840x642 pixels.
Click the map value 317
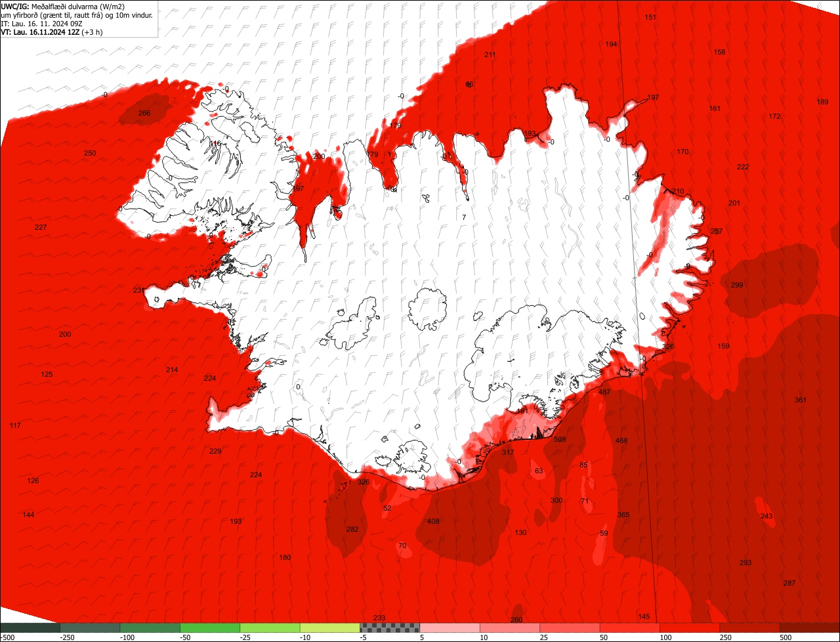click(x=508, y=452)
